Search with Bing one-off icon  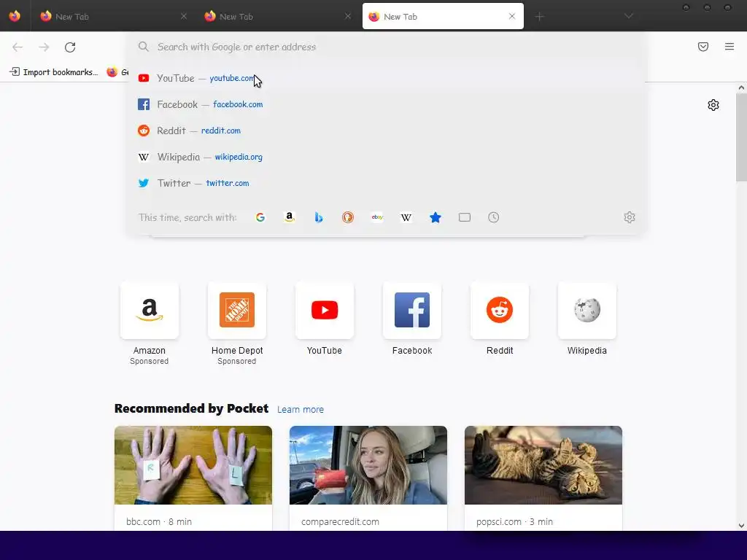pos(319,217)
